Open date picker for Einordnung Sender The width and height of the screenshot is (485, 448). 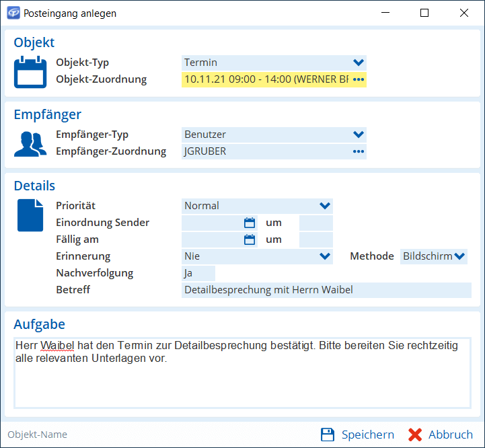pos(250,223)
